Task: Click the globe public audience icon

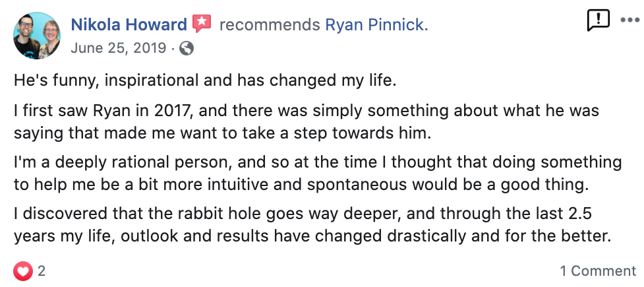Action: click(187, 48)
